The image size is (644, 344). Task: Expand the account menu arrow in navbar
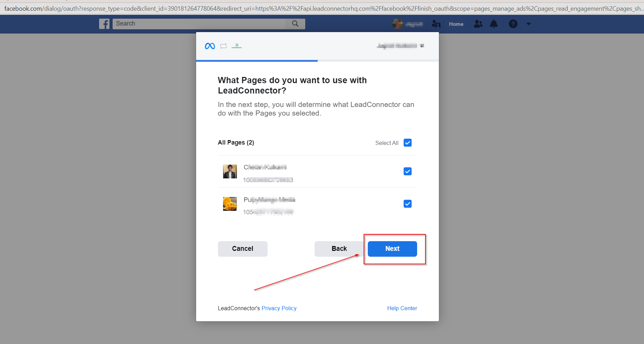pos(528,24)
